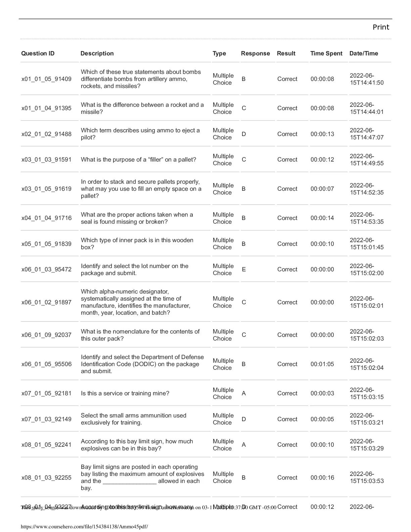Screen dimensions: 411x532
Task: Click the DODIC identification question description
Action: point(142,364)
